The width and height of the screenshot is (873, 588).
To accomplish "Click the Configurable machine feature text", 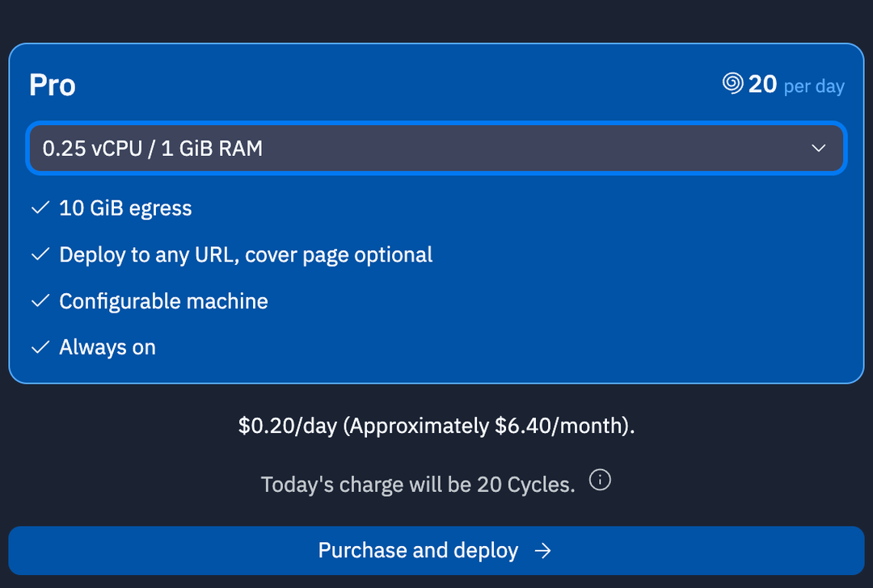I will (163, 301).
